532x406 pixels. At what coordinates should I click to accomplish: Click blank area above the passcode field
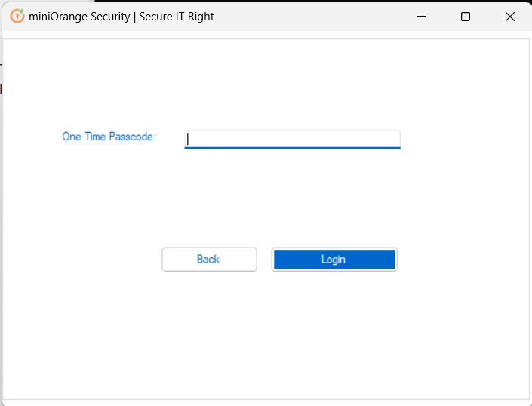(292, 85)
